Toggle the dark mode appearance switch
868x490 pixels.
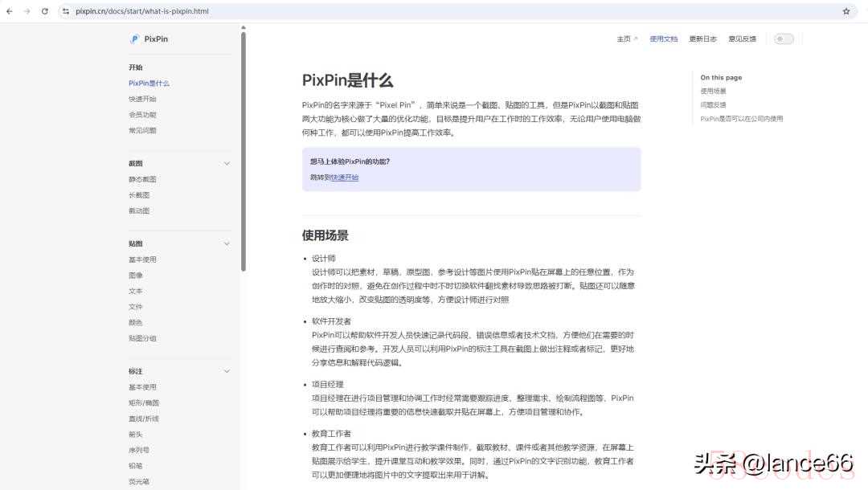pos(784,39)
